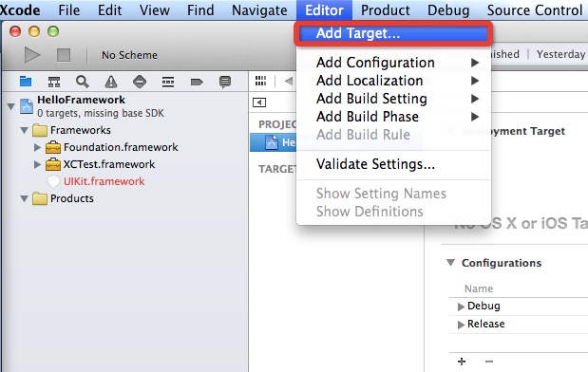Image resolution: width=588 pixels, height=372 pixels.
Task: Click the Run play button
Action: click(x=32, y=55)
